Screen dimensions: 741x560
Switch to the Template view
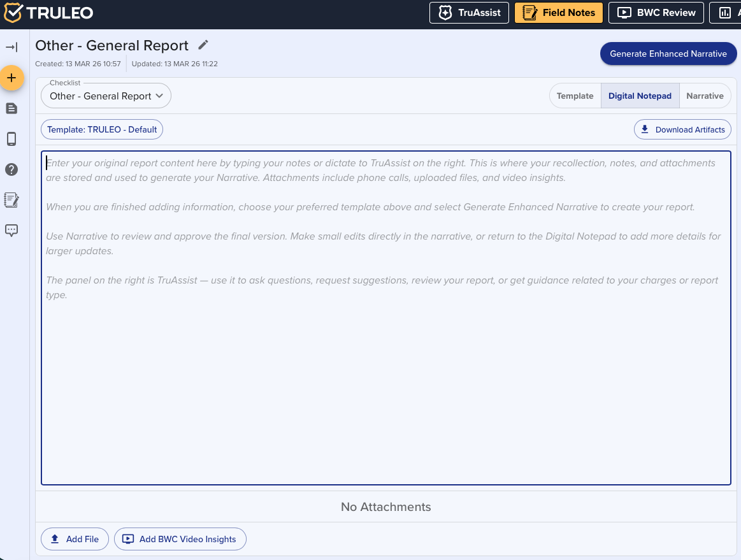[x=575, y=96]
